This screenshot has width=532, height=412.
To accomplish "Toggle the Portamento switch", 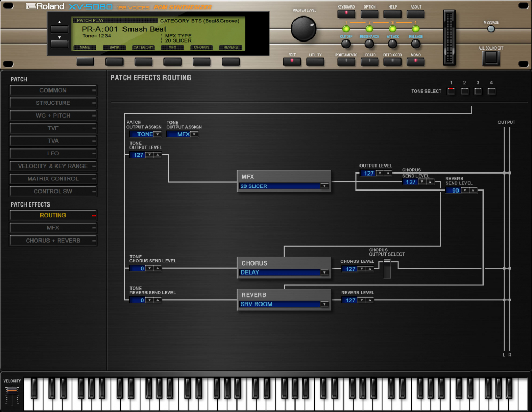I will tap(346, 62).
